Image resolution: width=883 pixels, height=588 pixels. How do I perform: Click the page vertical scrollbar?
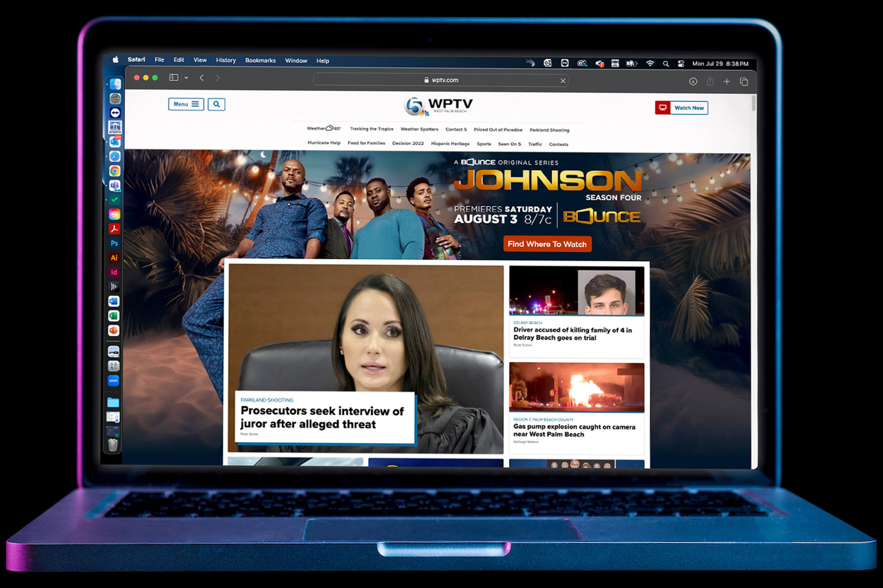point(754,103)
